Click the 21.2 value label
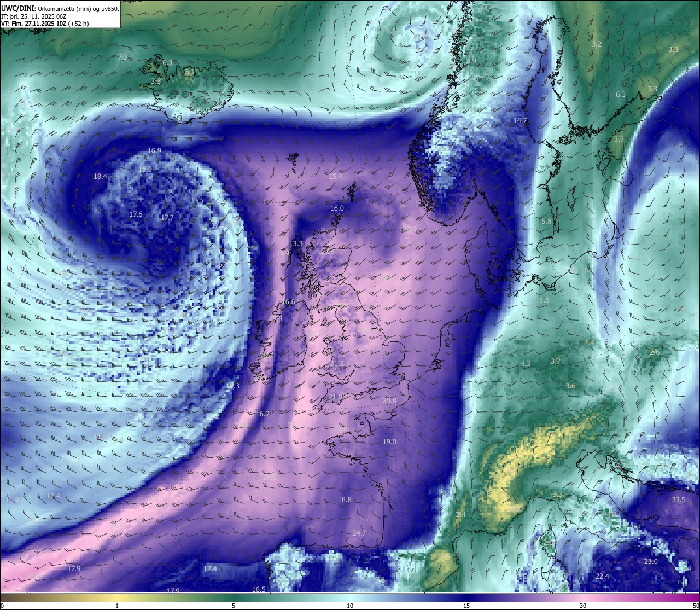 (337, 363)
